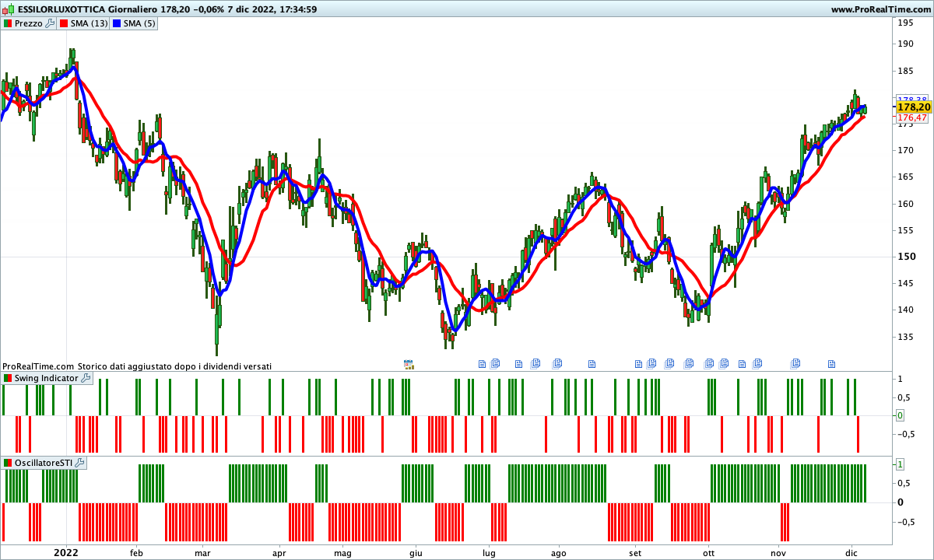Click the yellow 178,20 current price tag
934x560 pixels.
pos(912,107)
